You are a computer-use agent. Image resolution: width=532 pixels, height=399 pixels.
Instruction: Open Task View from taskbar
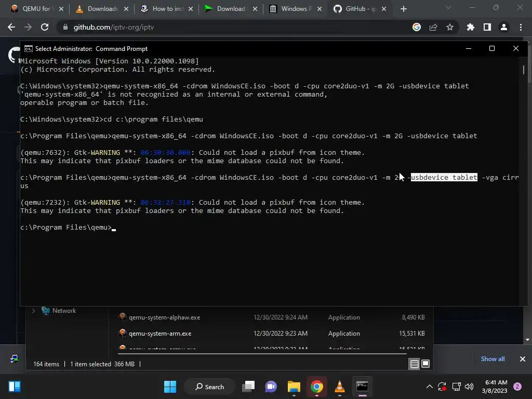pyautogui.click(x=248, y=387)
